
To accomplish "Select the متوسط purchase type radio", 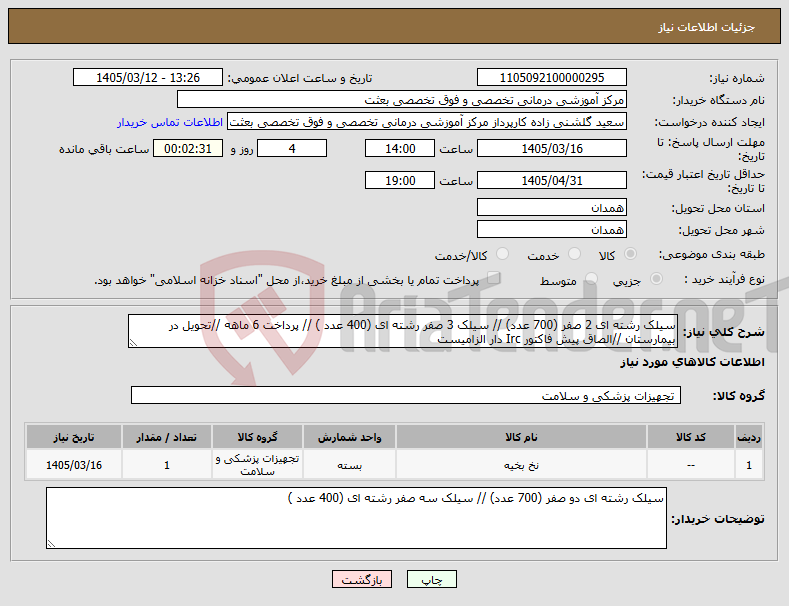I will tap(591, 278).
